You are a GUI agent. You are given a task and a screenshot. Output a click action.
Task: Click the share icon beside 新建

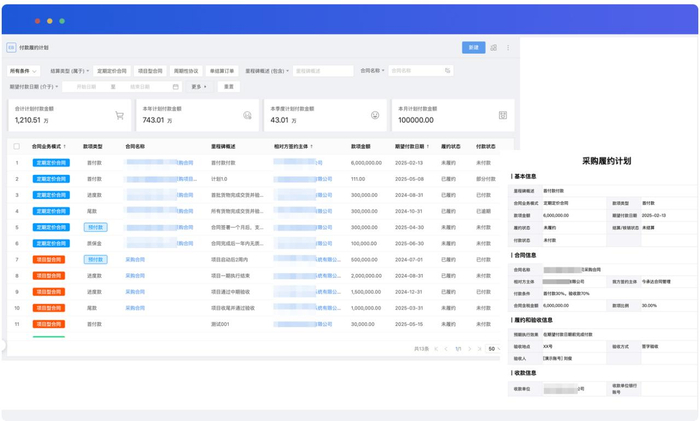click(493, 47)
